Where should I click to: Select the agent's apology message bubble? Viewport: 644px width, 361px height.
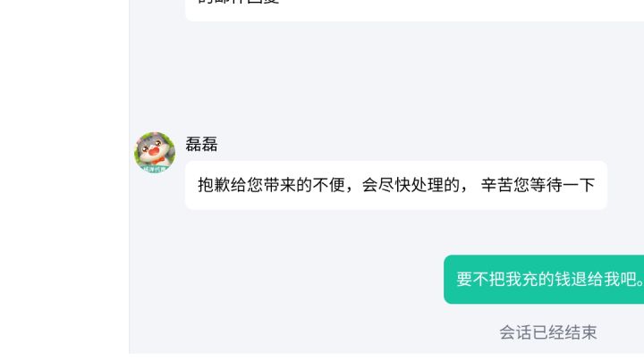(x=396, y=185)
